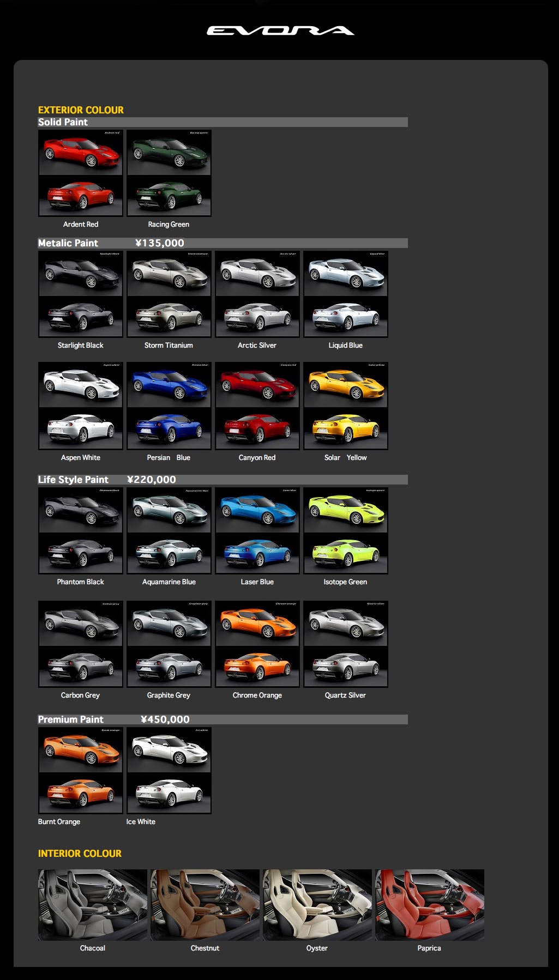The width and height of the screenshot is (559, 980).
Task: Choose Laser Blue front view car
Action: click(x=257, y=510)
